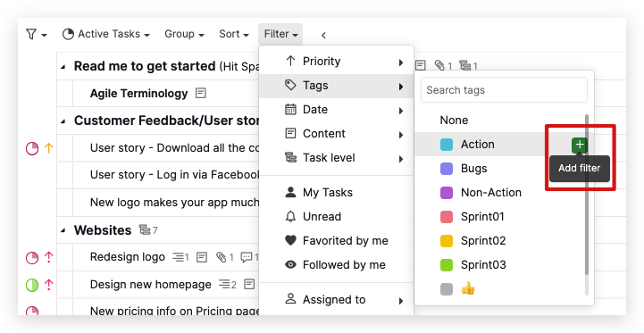The width and height of the screenshot is (644, 333).
Task: Select the Action tag
Action: pos(477,145)
